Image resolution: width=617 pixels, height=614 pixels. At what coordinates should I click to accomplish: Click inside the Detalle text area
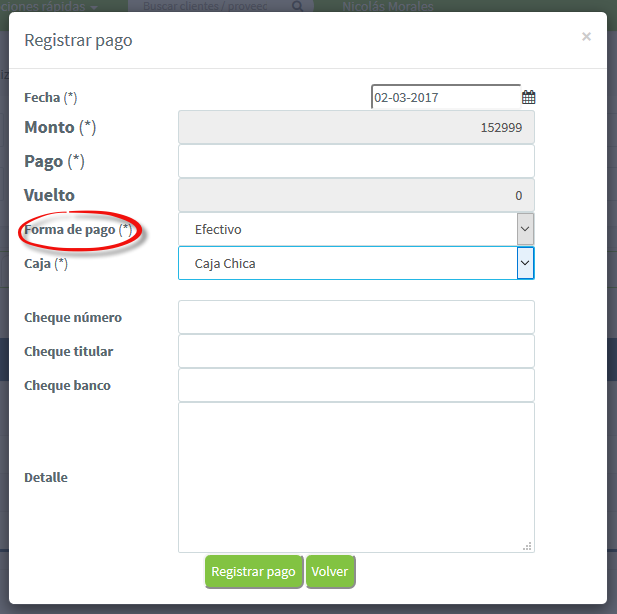(356, 477)
